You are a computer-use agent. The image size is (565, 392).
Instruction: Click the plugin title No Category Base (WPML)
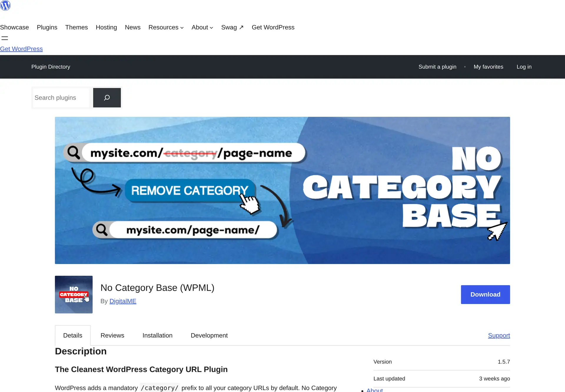pyautogui.click(x=157, y=288)
